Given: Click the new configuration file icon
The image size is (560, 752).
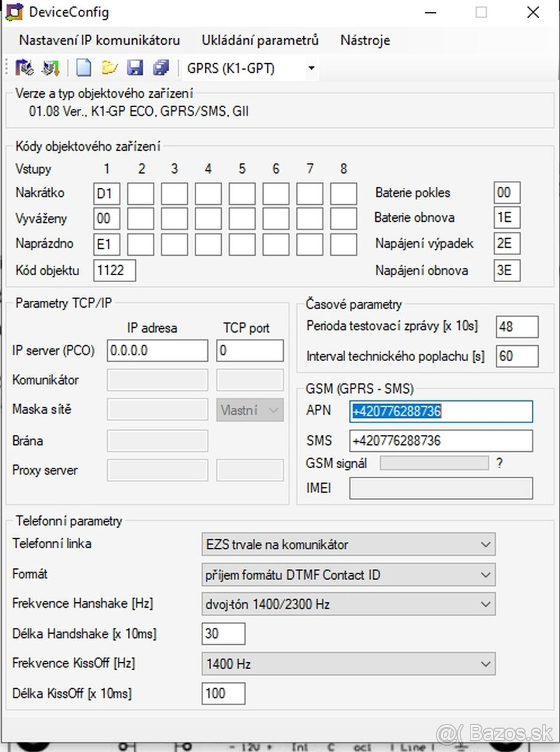Looking at the screenshot, I should [x=83, y=67].
